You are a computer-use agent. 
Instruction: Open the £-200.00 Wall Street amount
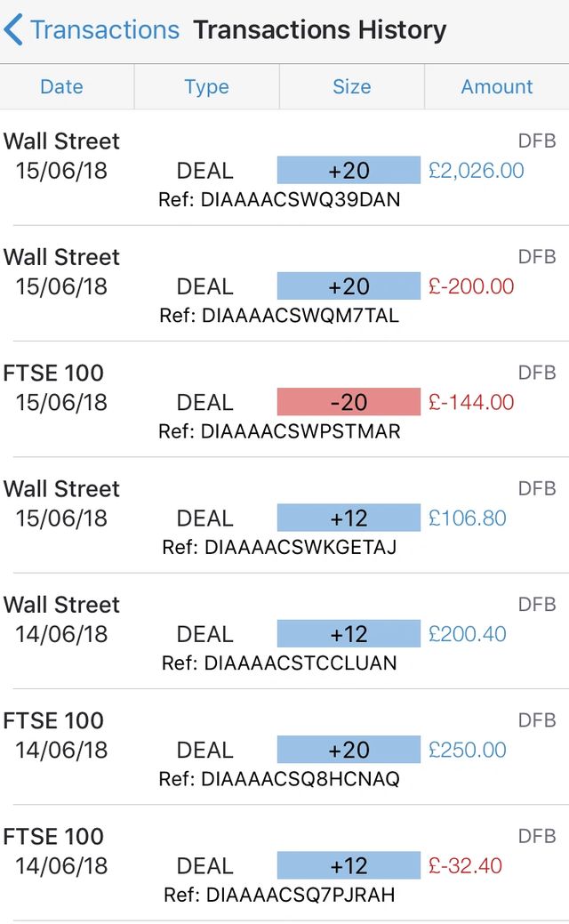(471, 286)
